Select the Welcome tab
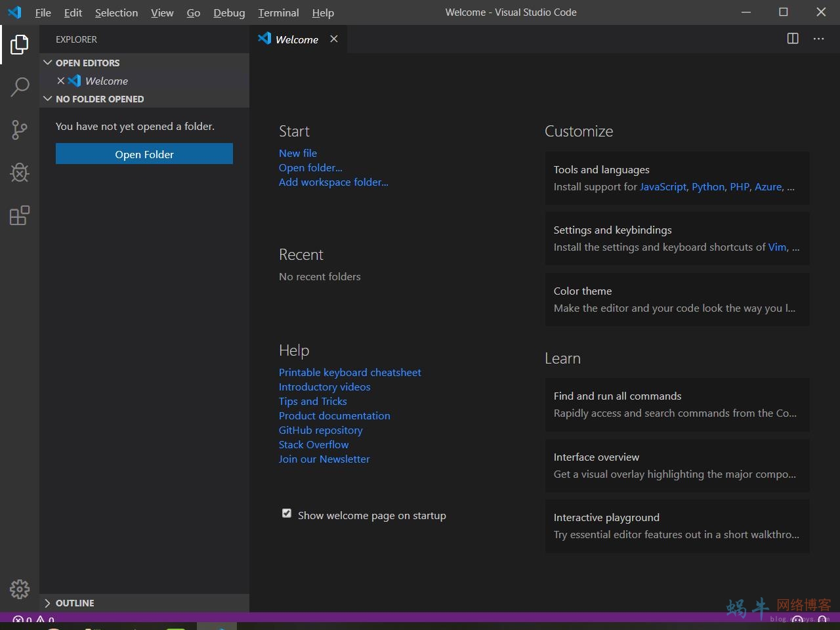Viewport: 840px width, 630px height. pos(297,39)
